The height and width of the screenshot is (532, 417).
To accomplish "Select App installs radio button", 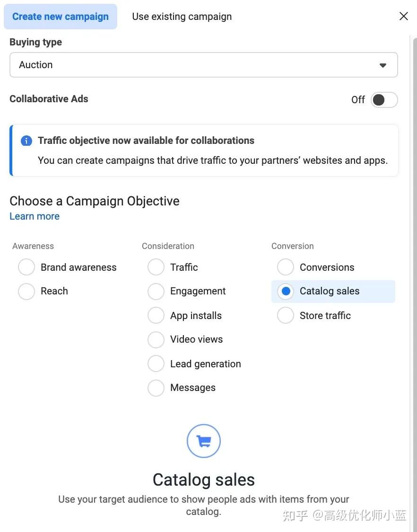I will [156, 315].
